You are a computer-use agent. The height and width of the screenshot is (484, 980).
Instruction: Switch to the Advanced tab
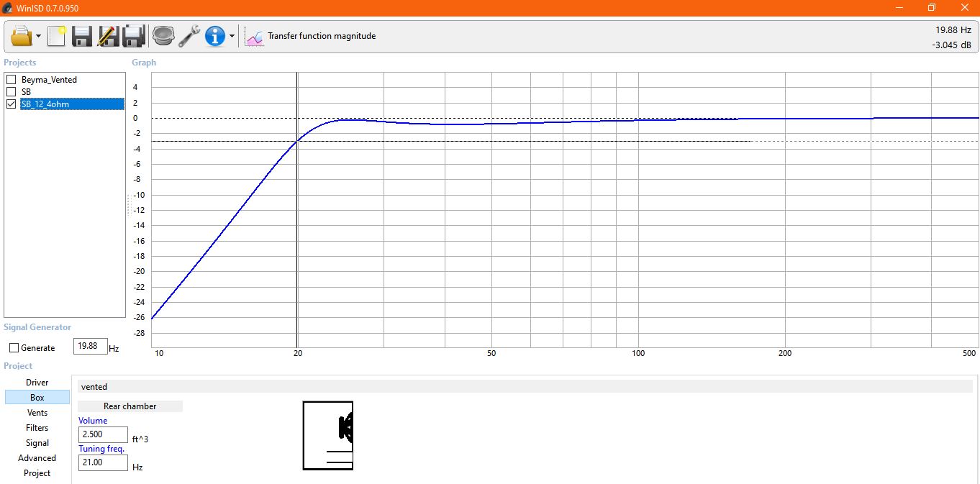click(37, 458)
